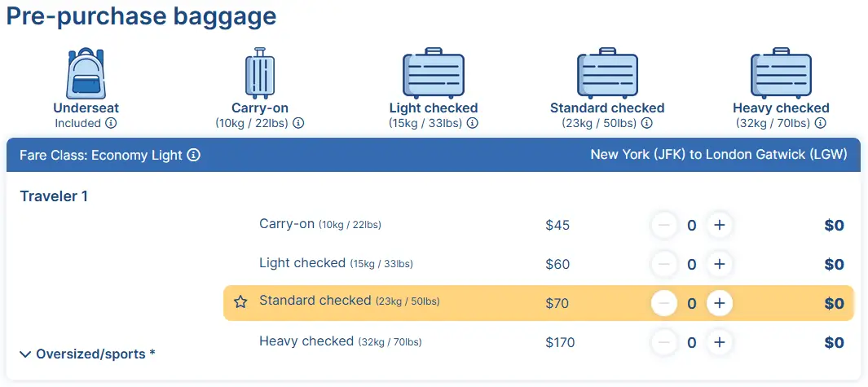This screenshot has height=387, width=868.
Task: Click the Carry-on suitcase icon
Action: (260, 73)
